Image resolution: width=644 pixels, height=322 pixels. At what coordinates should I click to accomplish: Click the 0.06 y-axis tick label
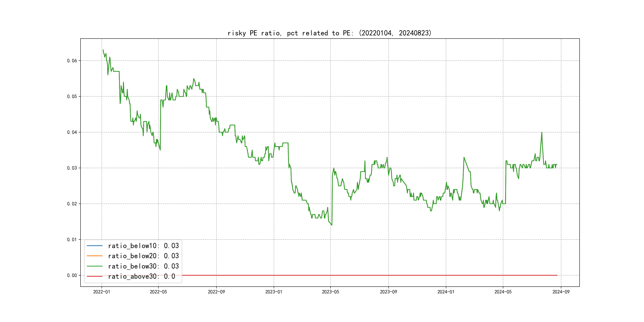click(x=72, y=61)
